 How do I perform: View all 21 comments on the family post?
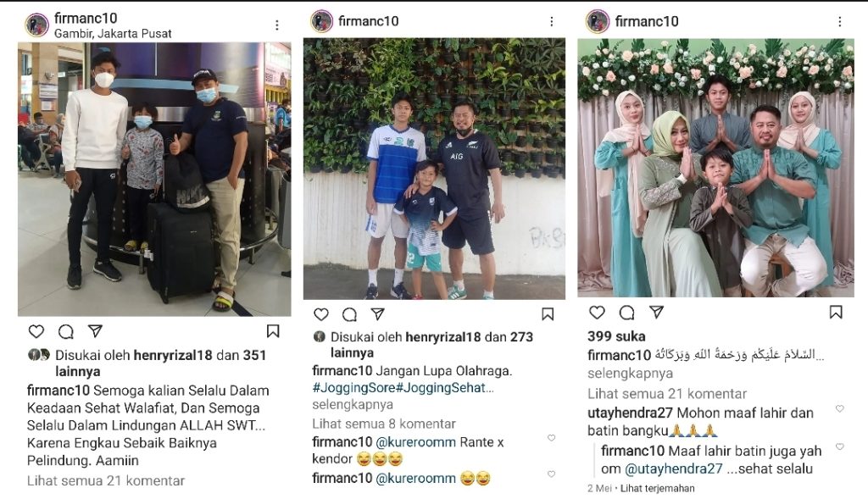pyautogui.click(x=667, y=394)
